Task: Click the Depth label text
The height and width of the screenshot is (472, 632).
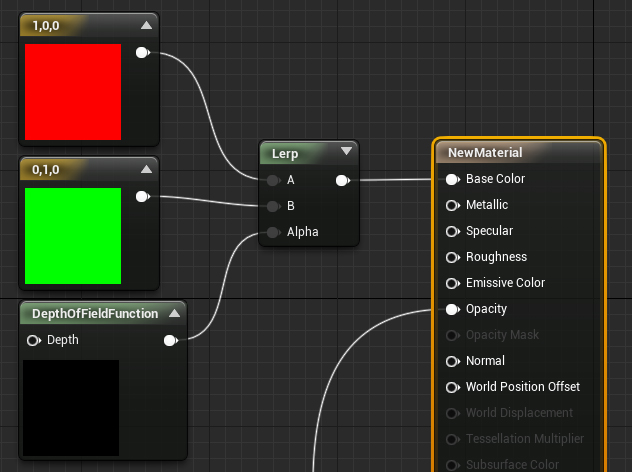Action: click(62, 340)
